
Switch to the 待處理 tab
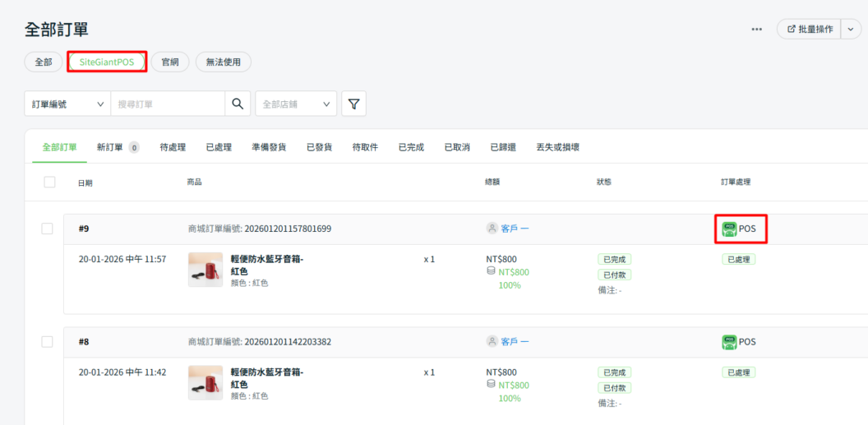tap(173, 147)
